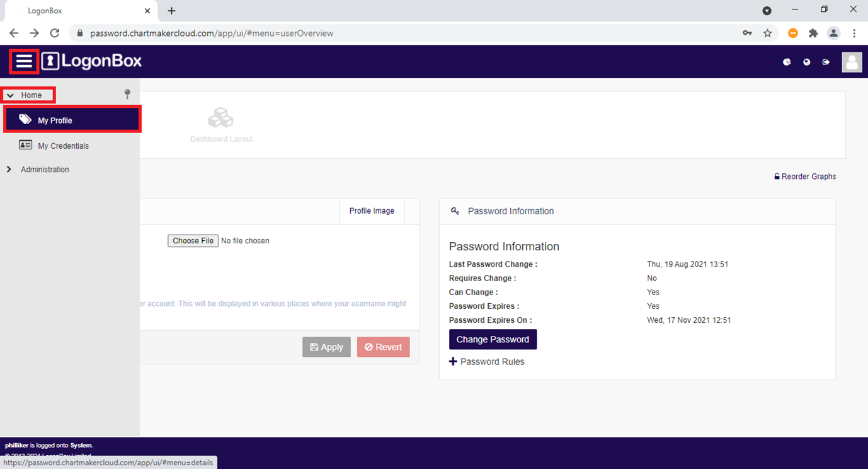The width and height of the screenshot is (868, 469).
Task: Click the hamburger menu icon
Action: tap(24, 61)
